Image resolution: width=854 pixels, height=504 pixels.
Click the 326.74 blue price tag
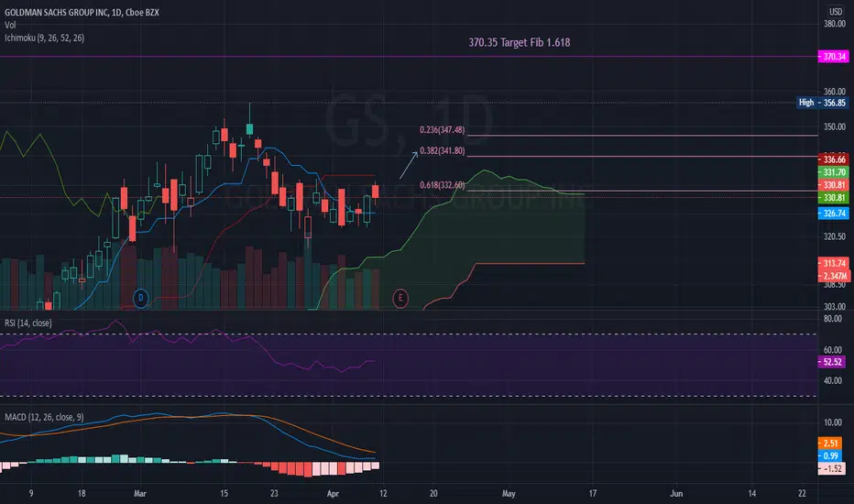(833, 214)
